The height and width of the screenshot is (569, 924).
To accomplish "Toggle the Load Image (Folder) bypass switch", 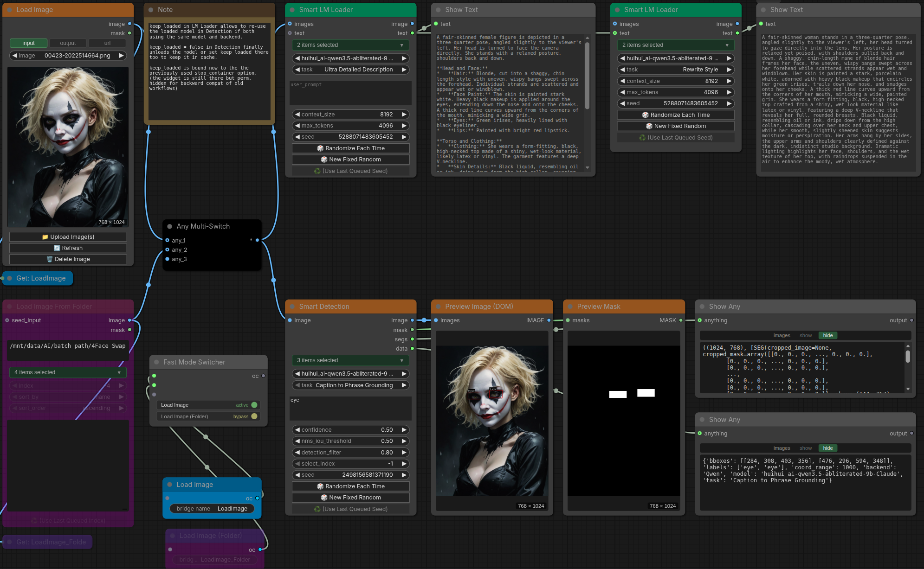I will pyautogui.click(x=254, y=416).
